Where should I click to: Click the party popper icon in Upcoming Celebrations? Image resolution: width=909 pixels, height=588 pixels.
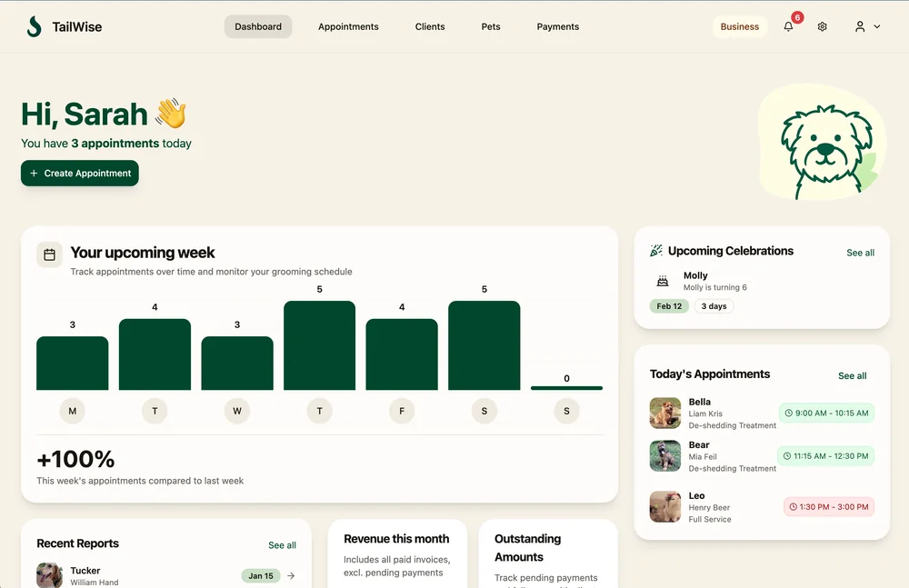tap(656, 251)
